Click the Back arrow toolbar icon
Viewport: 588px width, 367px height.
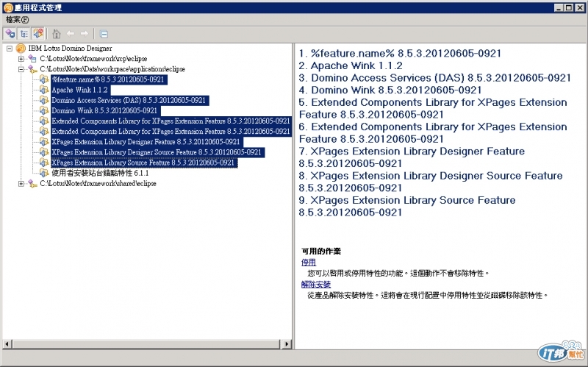[x=70, y=34]
